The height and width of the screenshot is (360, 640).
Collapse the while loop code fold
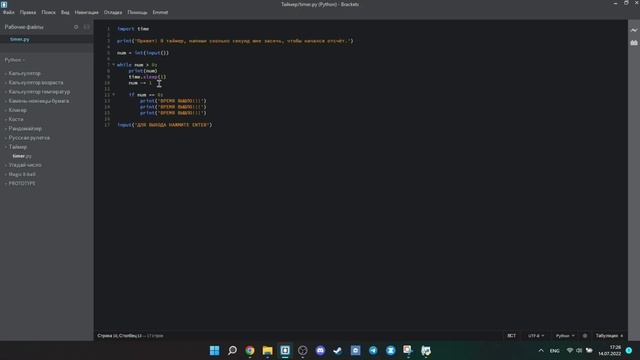point(113,64)
